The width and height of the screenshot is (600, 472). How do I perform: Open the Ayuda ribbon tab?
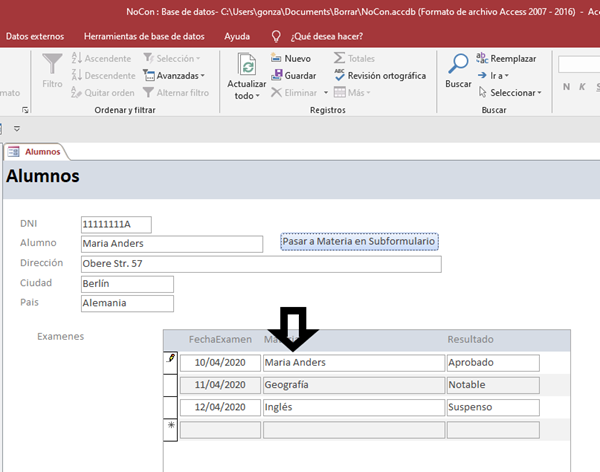(238, 36)
